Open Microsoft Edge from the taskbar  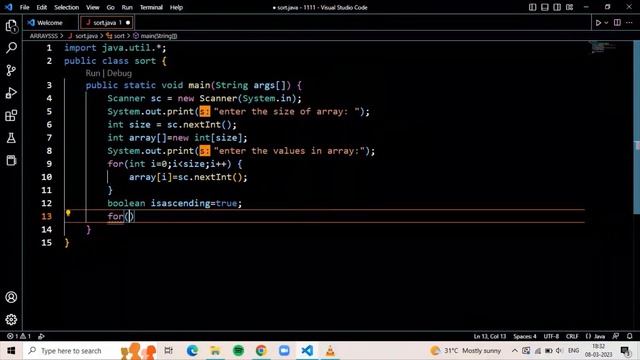click(192, 351)
